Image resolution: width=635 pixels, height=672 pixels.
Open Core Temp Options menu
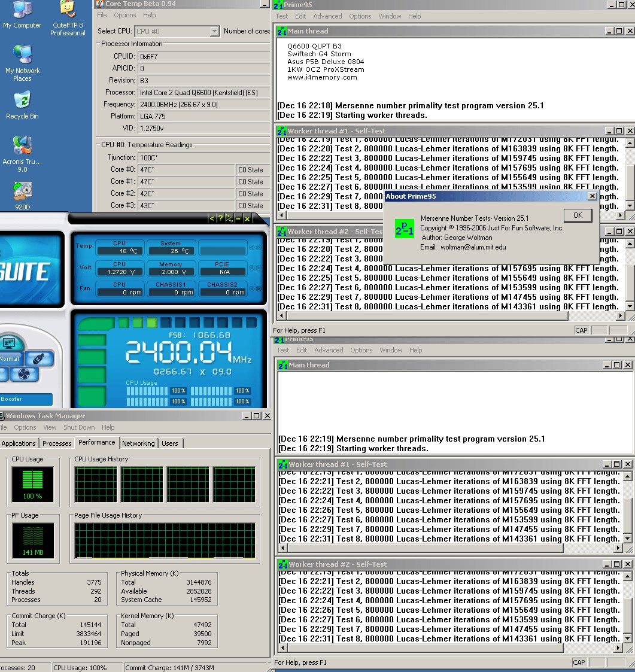coord(124,15)
